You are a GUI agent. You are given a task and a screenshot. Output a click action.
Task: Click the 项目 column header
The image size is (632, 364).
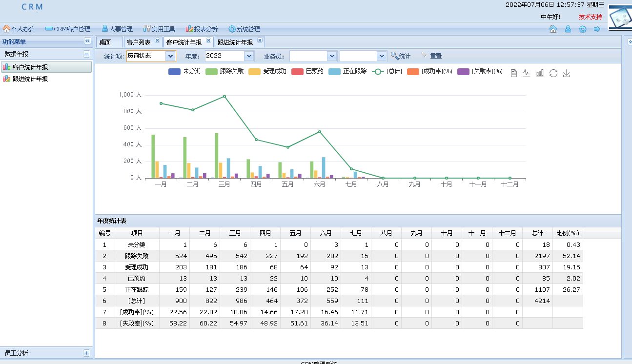point(137,233)
